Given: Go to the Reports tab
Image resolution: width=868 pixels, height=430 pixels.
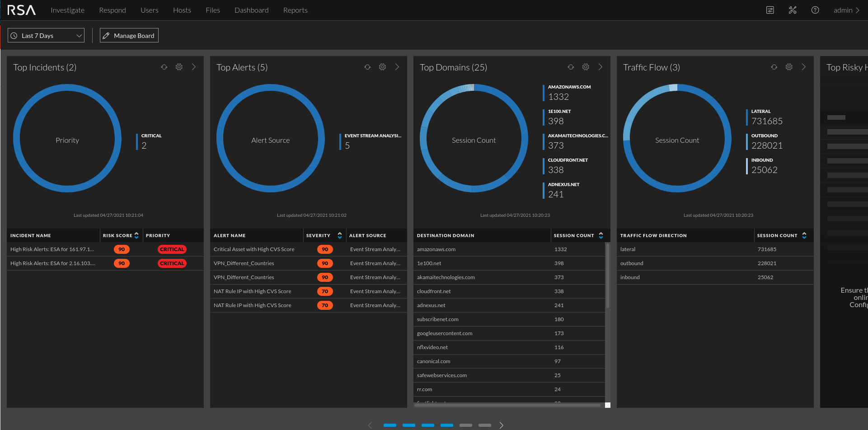Looking at the screenshot, I should pyautogui.click(x=295, y=10).
